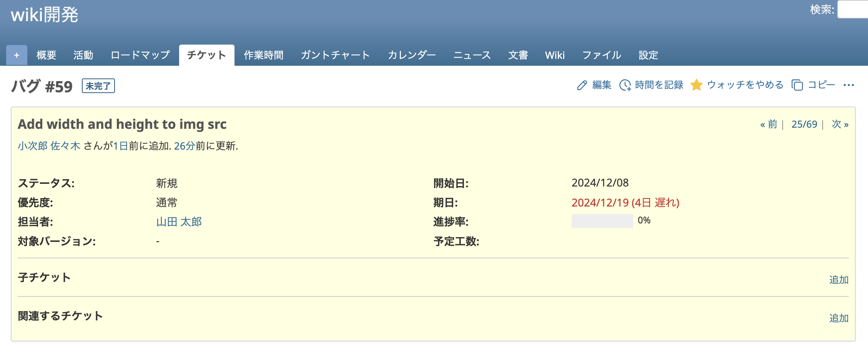Switch to the ファイル tab
Image resolution: width=868 pixels, height=353 pixels.
(x=602, y=55)
